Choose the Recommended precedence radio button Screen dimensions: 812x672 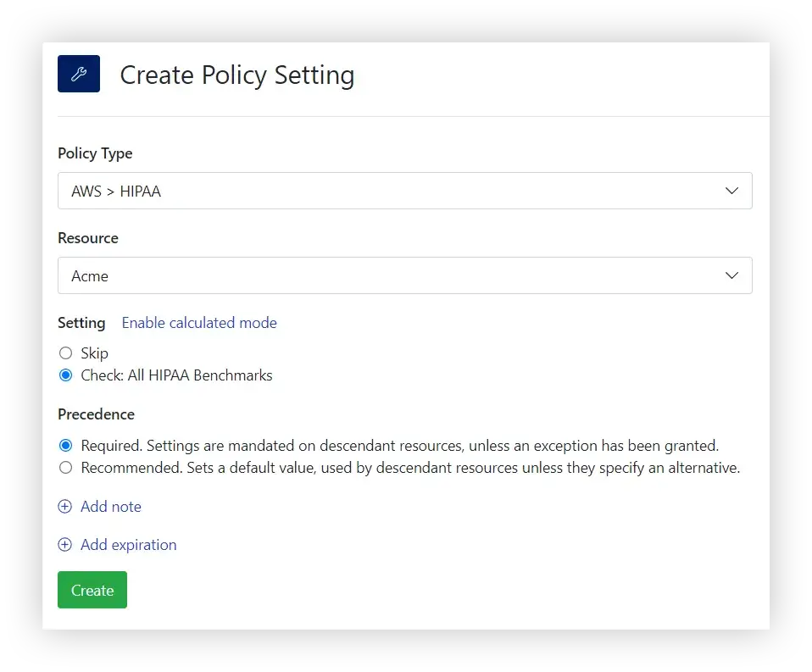pos(66,468)
